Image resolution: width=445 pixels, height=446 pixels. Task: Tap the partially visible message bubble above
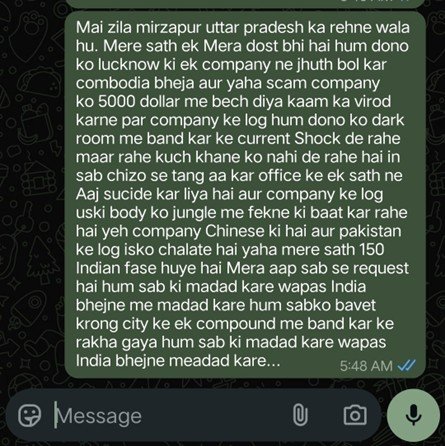245,3
